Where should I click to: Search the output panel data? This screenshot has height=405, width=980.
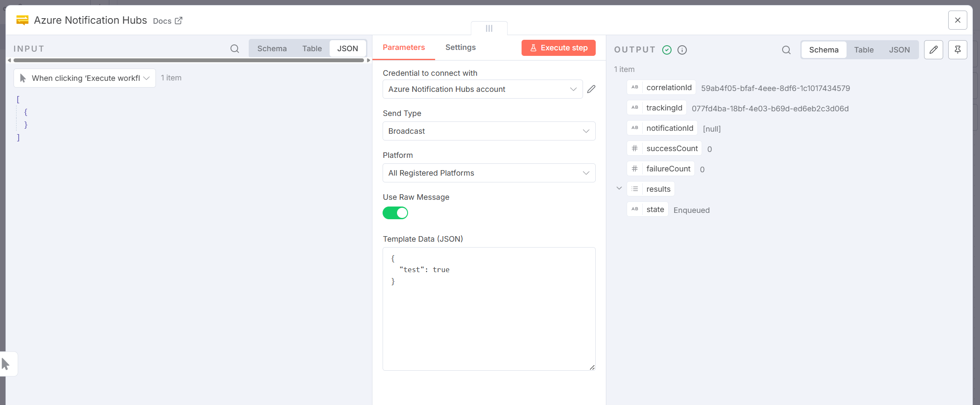(786, 50)
